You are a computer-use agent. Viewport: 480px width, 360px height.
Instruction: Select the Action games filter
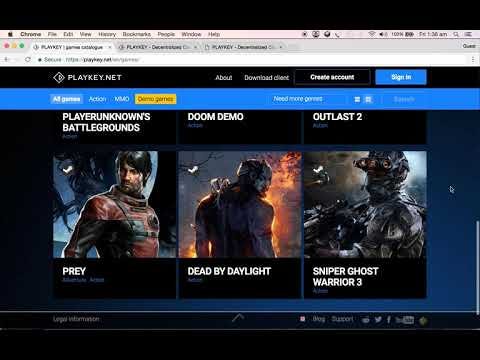pos(97,99)
